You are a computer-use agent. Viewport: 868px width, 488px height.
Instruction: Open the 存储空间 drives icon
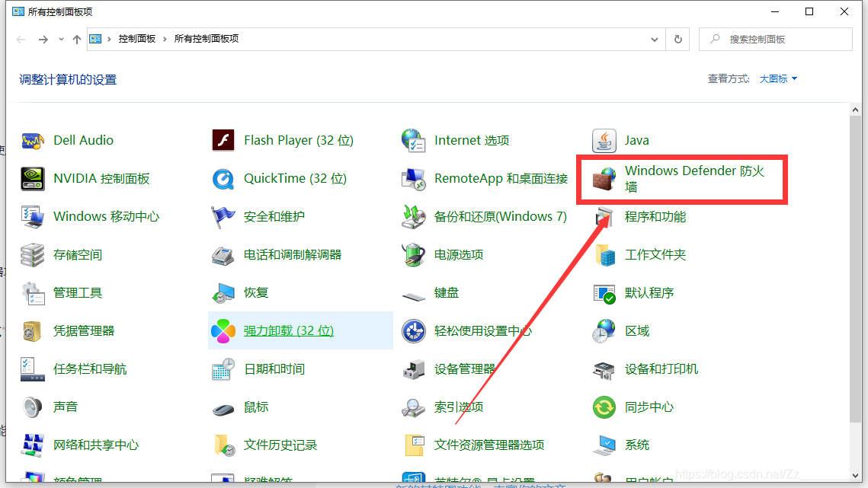coord(33,255)
